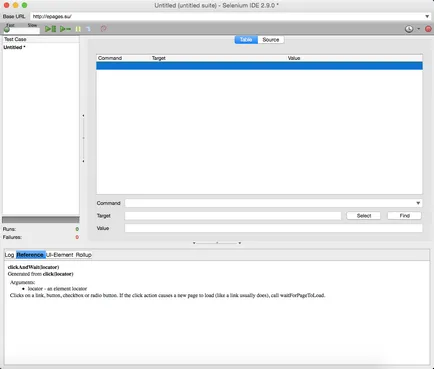Click the rollup rules swirl icon
The width and height of the screenshot is (434, 369).
(103, 29)
